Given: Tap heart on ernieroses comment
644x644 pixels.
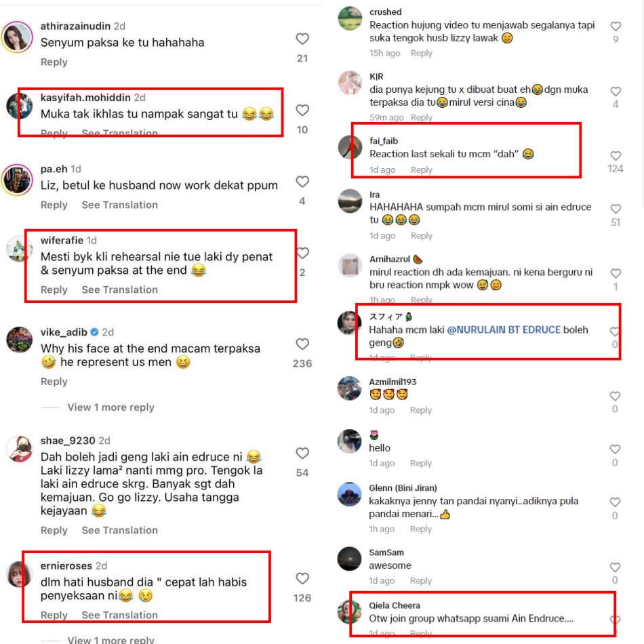Looking at the screenshot, I should click(x=302, y=578).
